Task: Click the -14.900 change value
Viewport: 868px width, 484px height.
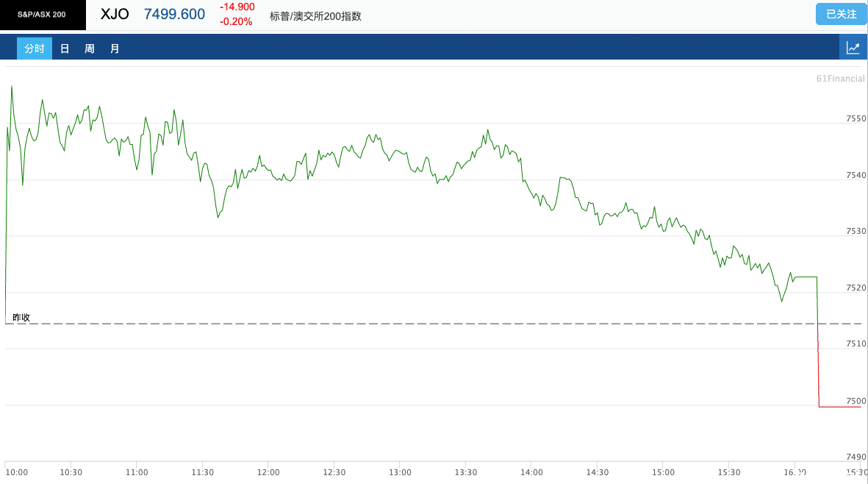Action: tap(237, 7)
